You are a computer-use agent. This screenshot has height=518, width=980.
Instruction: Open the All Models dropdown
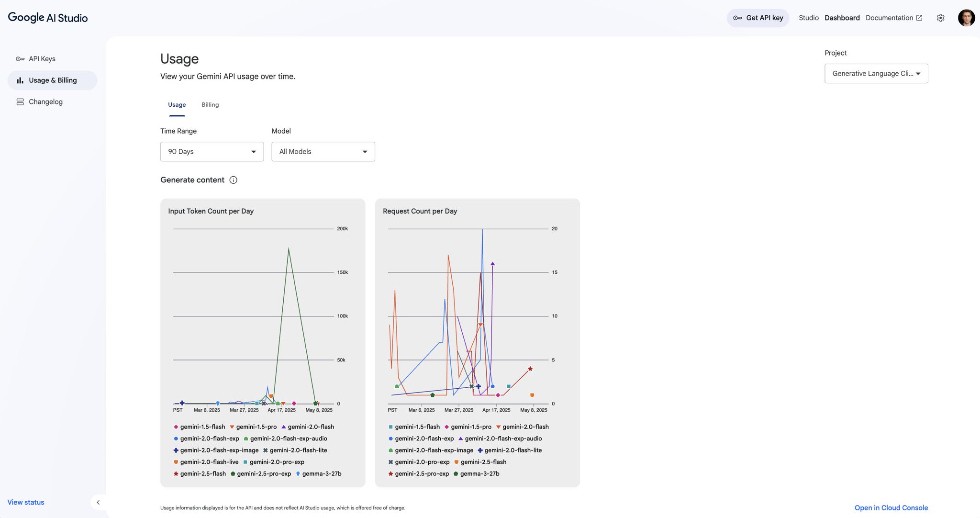[323, 152]
